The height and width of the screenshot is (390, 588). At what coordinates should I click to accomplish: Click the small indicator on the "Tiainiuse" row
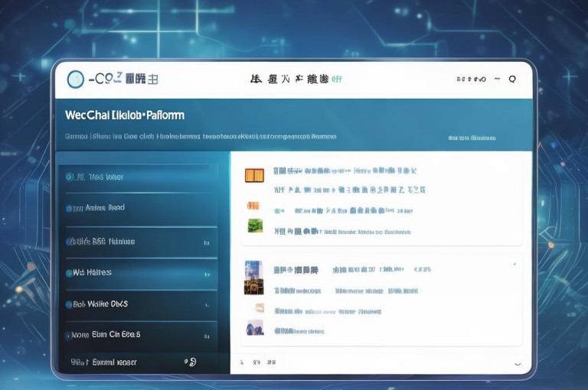click(x=206, y=242)
